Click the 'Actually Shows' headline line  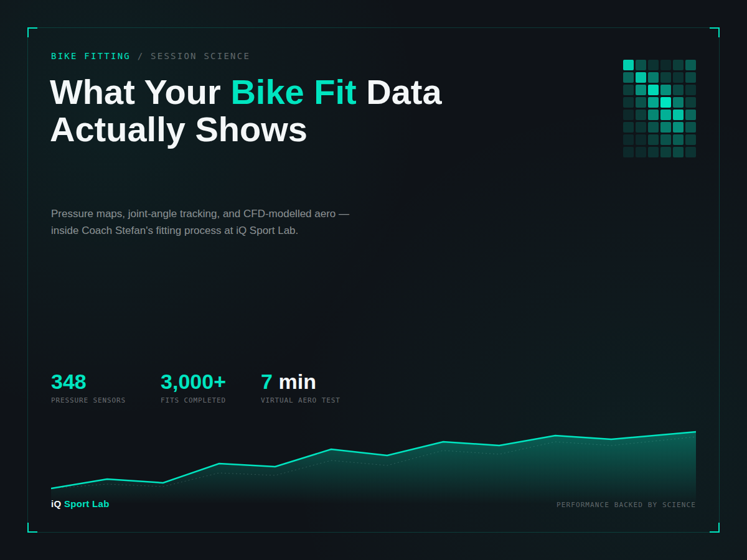pyautogui.click(x=179, y=129)
